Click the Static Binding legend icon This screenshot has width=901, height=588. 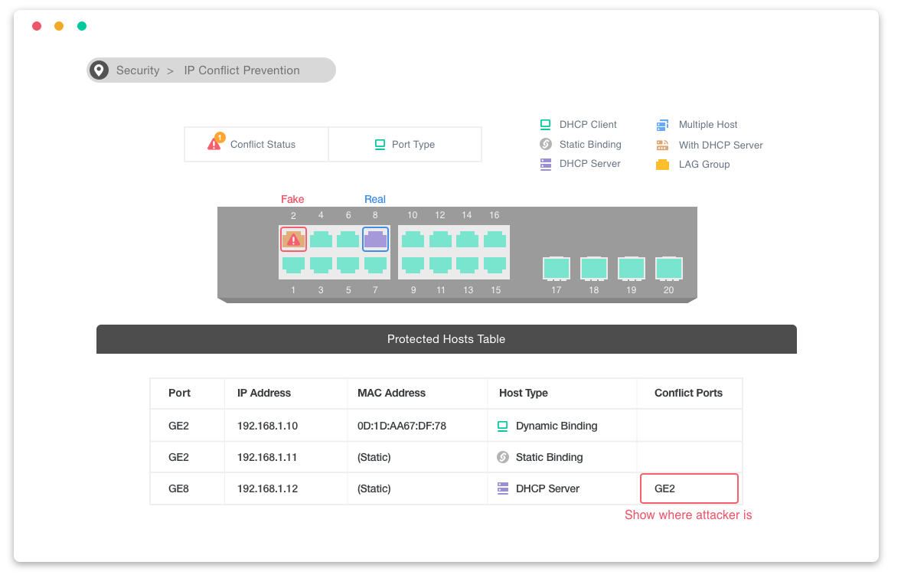click(545, 144)
